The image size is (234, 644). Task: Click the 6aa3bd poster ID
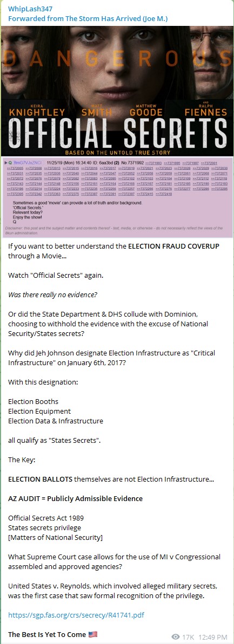point(105,163)
